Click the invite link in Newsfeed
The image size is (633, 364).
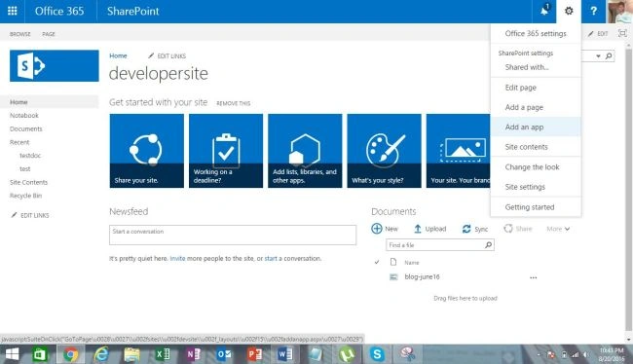[x=177, y=258]
